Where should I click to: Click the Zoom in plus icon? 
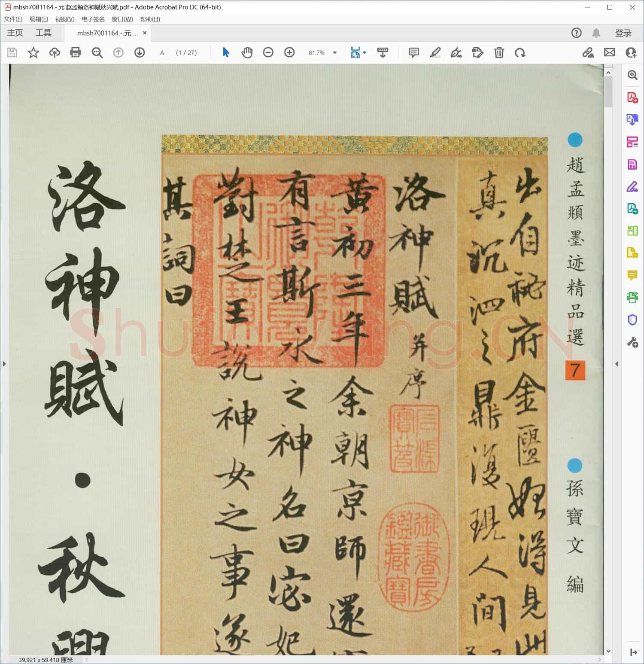point(289,52)
